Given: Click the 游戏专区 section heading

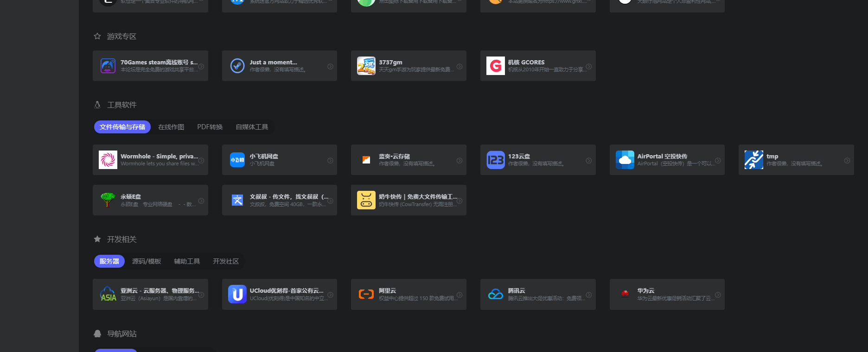Looking at the screenshot, I should coord(121,36).
